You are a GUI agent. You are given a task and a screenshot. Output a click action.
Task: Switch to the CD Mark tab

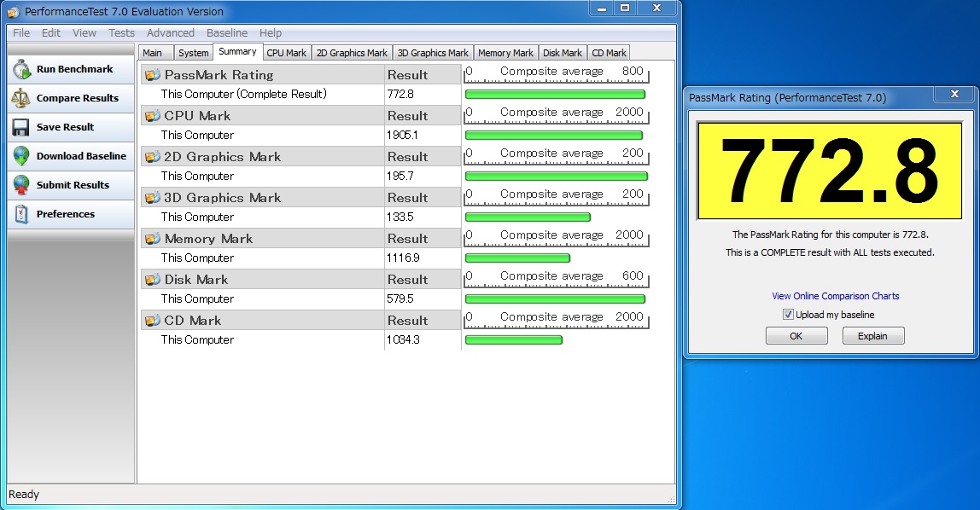click(x=609, y=53)
